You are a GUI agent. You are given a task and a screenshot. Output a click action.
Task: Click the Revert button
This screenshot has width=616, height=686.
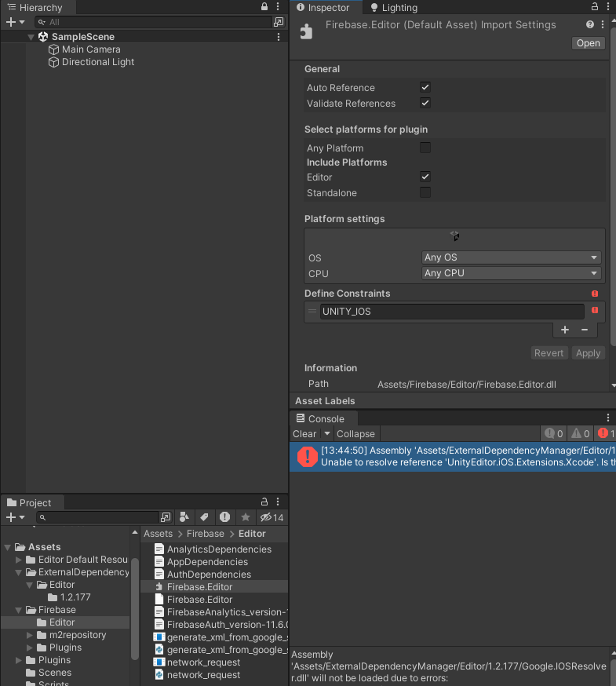pyautogui.click(x=549, y=353)
